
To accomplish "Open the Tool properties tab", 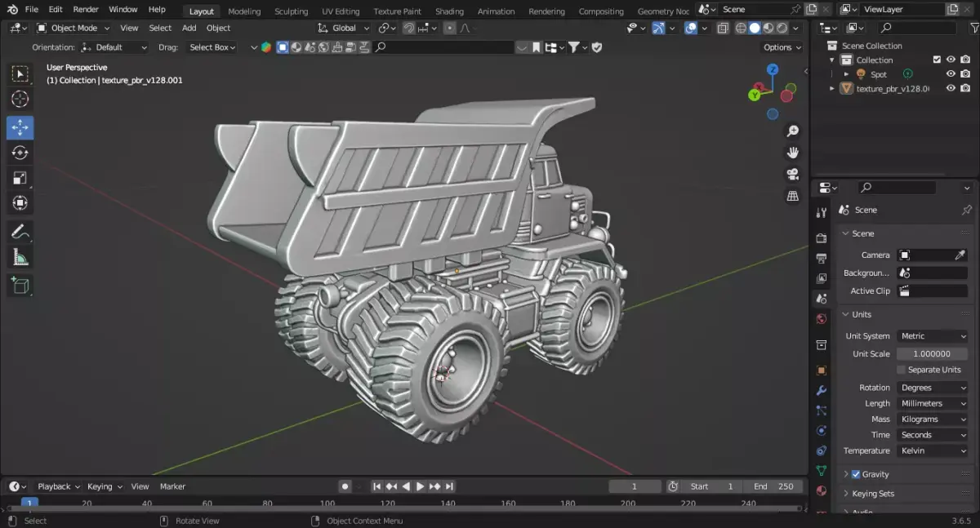I will (822, 213).
